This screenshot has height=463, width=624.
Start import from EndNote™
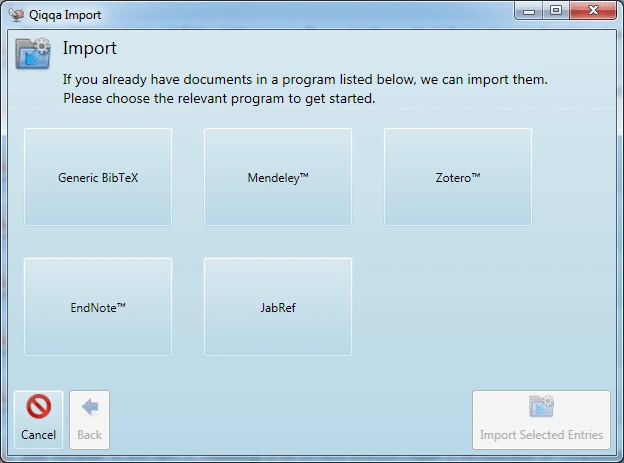pyautogui.click(x=98, y=307)
